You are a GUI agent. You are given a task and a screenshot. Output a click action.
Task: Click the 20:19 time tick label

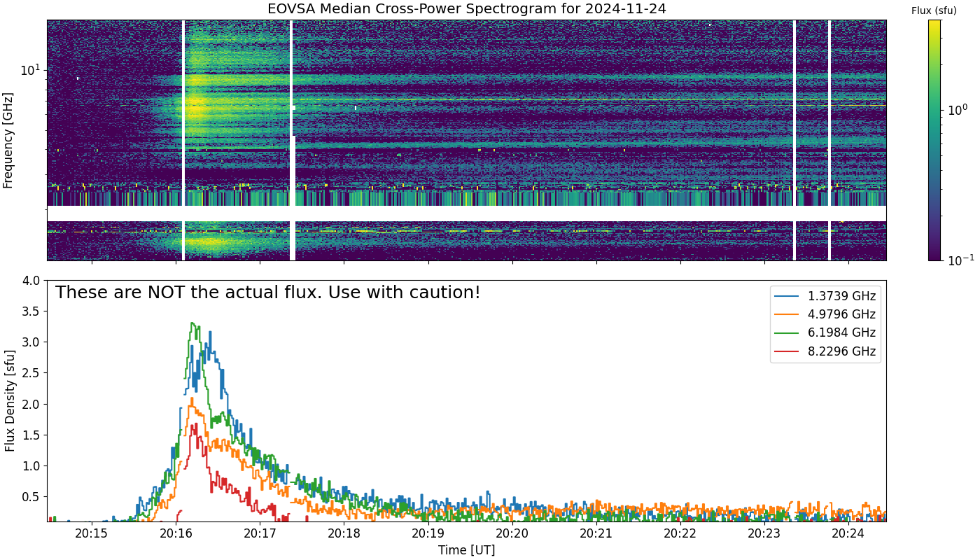coord(428,534)
